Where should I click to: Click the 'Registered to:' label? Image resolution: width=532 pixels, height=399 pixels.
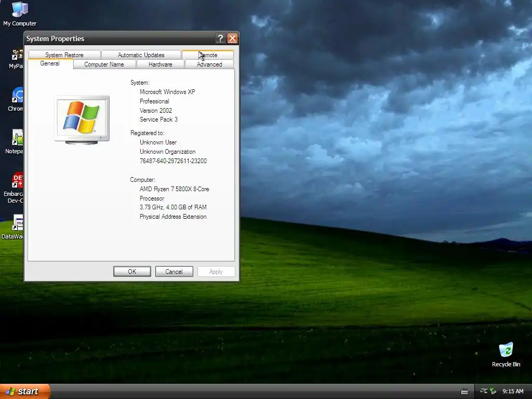147,133
